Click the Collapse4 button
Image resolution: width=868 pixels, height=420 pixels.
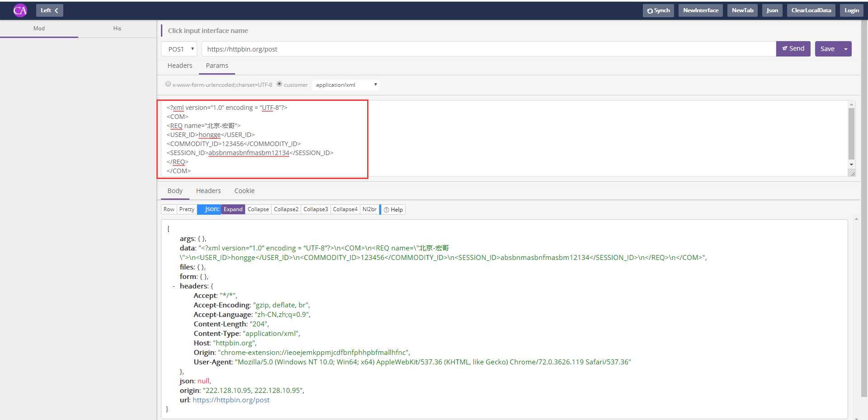point(345,209)
